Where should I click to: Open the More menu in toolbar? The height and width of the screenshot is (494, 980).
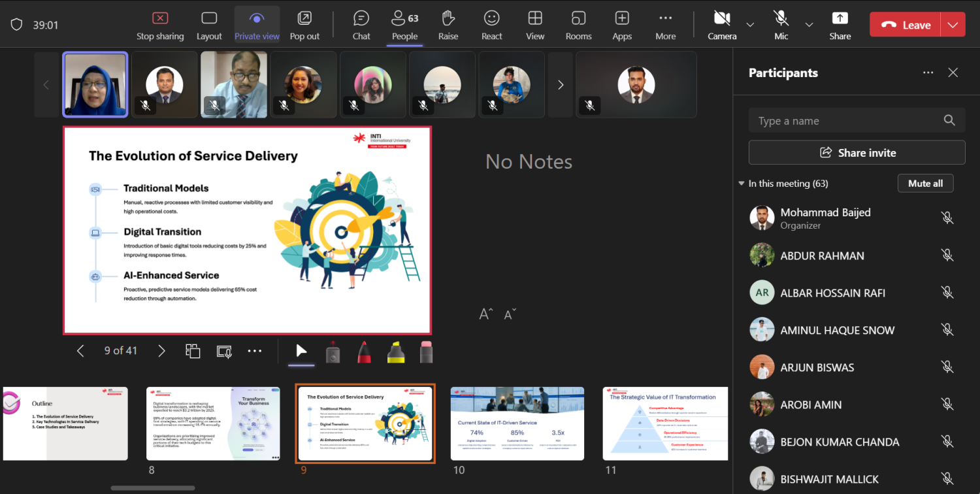pos(665,25)
